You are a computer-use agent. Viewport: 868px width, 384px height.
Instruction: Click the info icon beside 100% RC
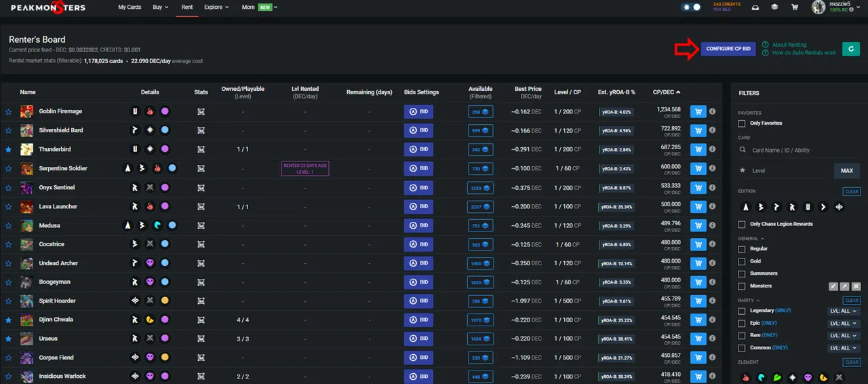click(x=850, y=10)
